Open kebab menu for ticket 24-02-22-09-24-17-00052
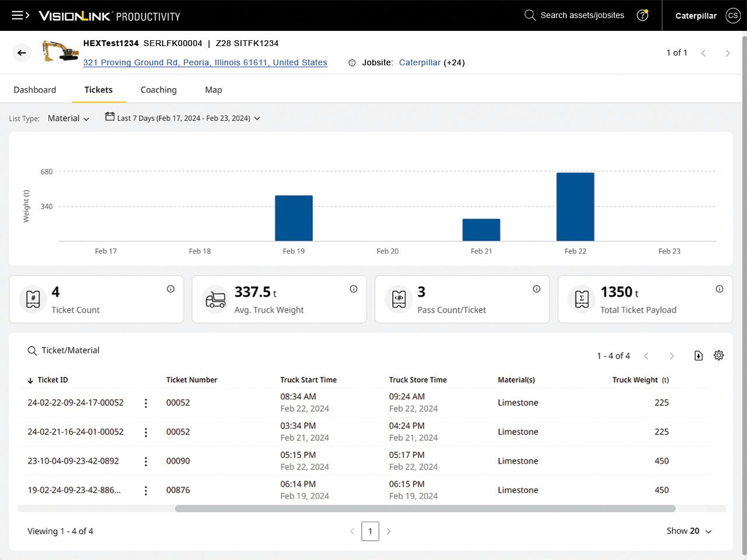 146,403
